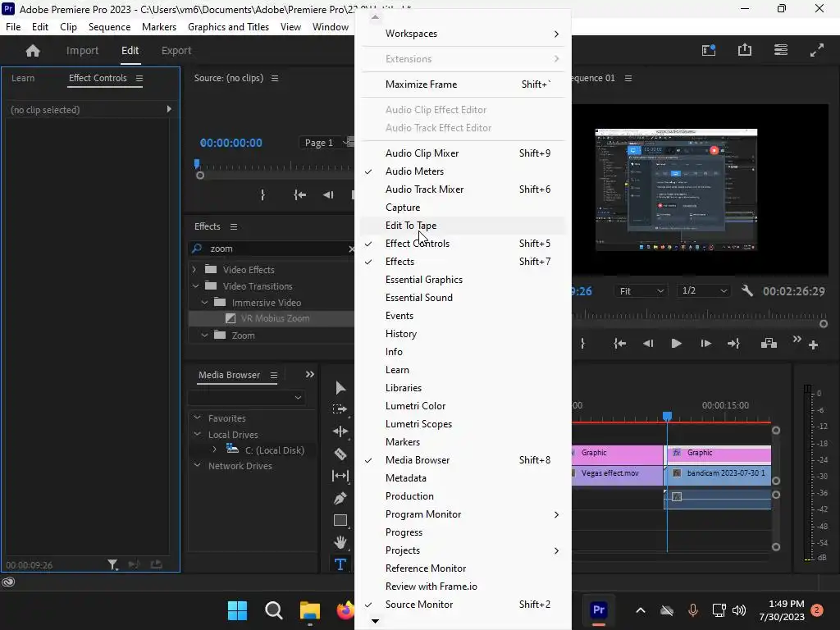Image resolution: width=840 pixels, height=630 pixels.
Task: Open the Fit zoom level dropdown
Action: click(x=641, y=291)
